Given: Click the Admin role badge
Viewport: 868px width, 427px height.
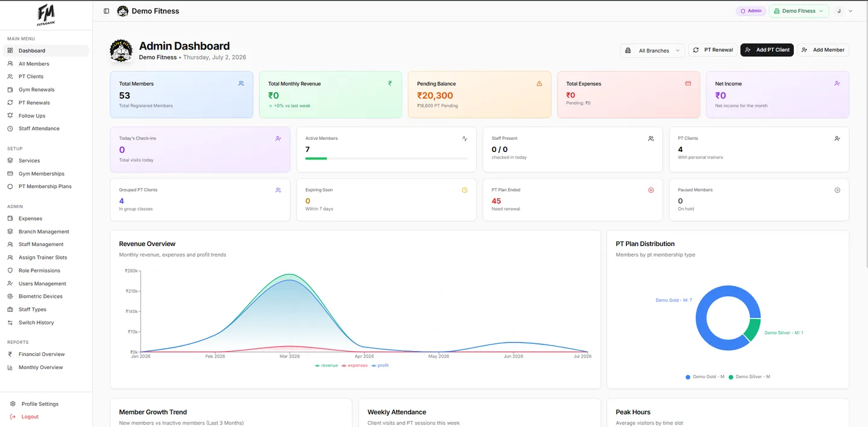Looking at the screenshot, I should 750,11.
